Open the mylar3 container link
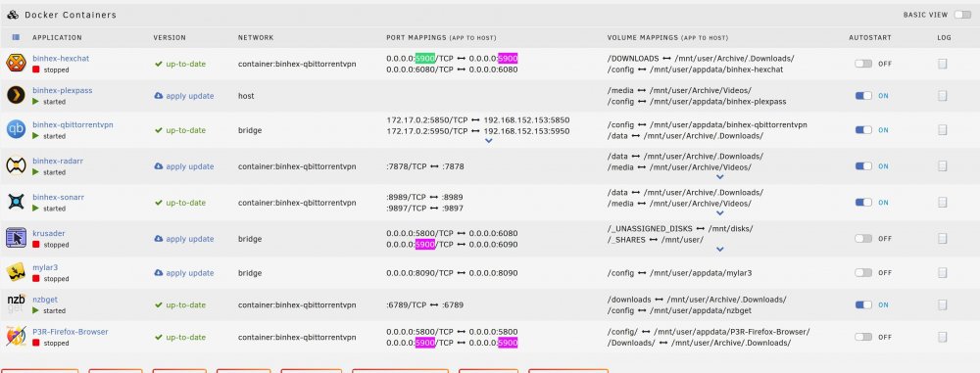980x373 pixels. [45, 267]
